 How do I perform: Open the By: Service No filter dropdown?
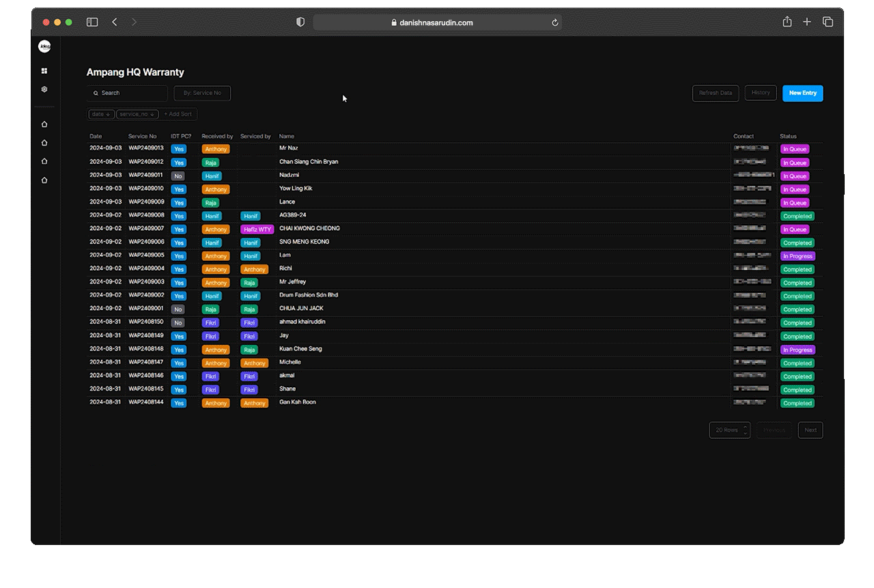[x=202, y=93]
